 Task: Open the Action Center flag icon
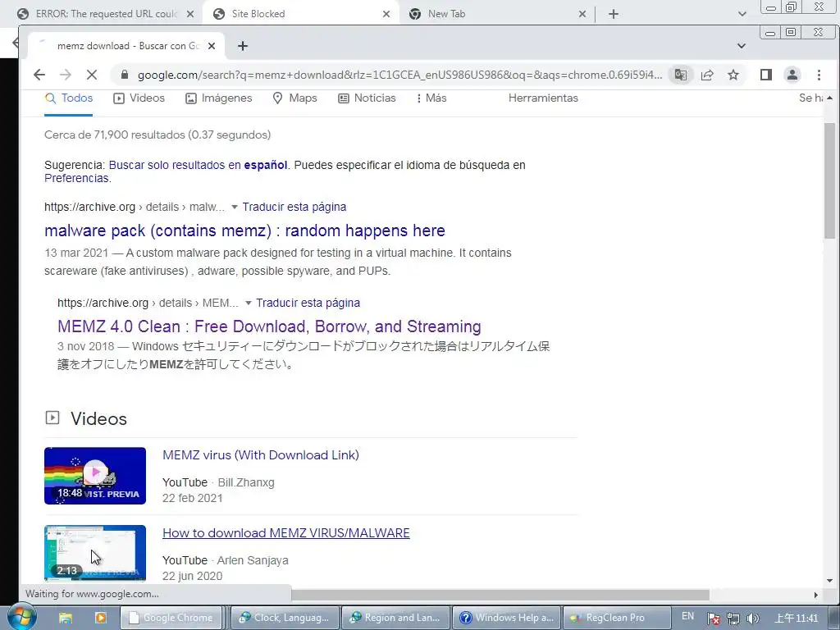(x=714, y=619)
